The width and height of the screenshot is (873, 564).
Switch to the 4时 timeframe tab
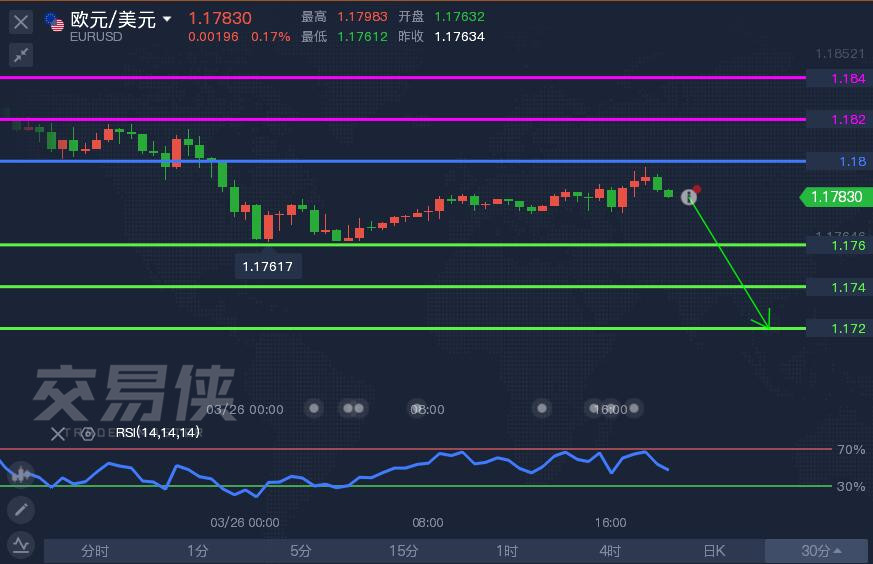610,551
